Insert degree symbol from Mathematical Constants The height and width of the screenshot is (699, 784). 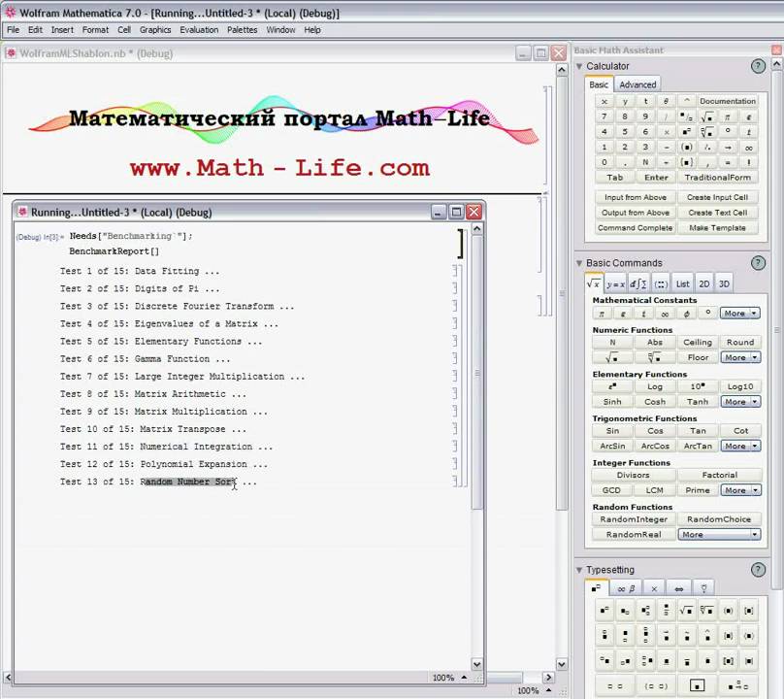(707, 314)
